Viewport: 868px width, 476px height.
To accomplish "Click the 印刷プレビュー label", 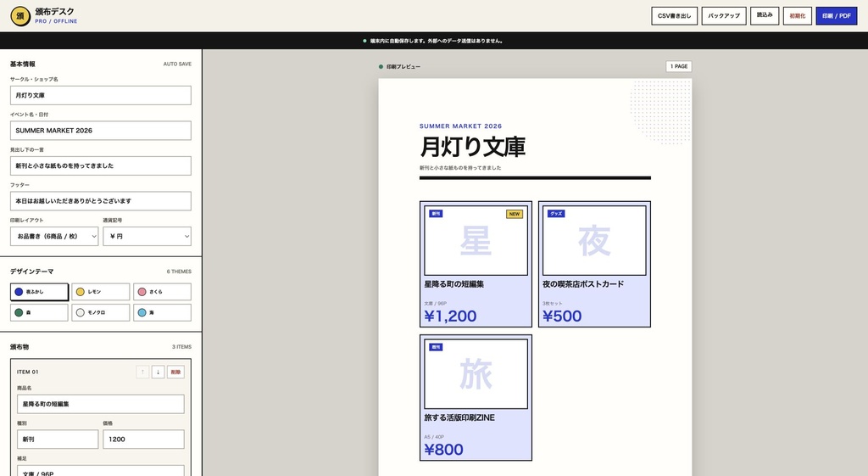I will 403,66.
